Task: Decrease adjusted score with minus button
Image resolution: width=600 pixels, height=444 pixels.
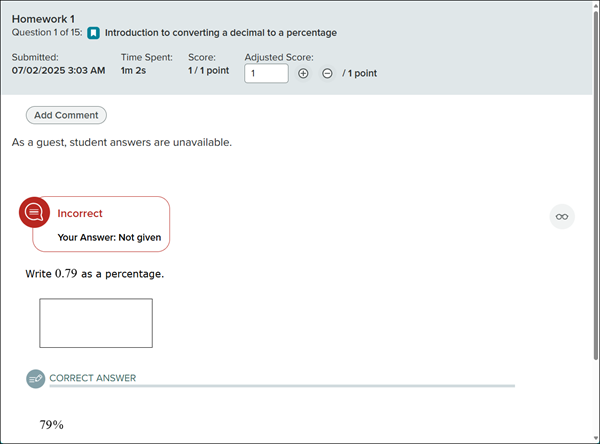Action: click(327, 74)
